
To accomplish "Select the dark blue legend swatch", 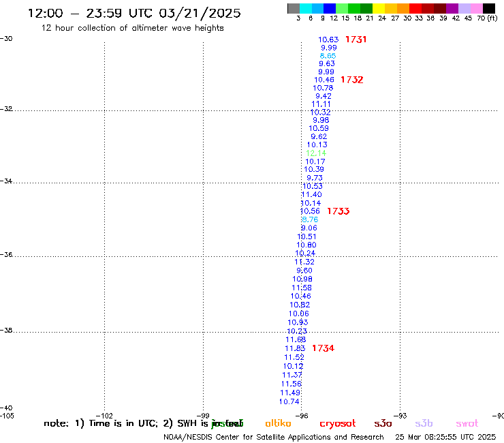I will click(x=330, y=8).
